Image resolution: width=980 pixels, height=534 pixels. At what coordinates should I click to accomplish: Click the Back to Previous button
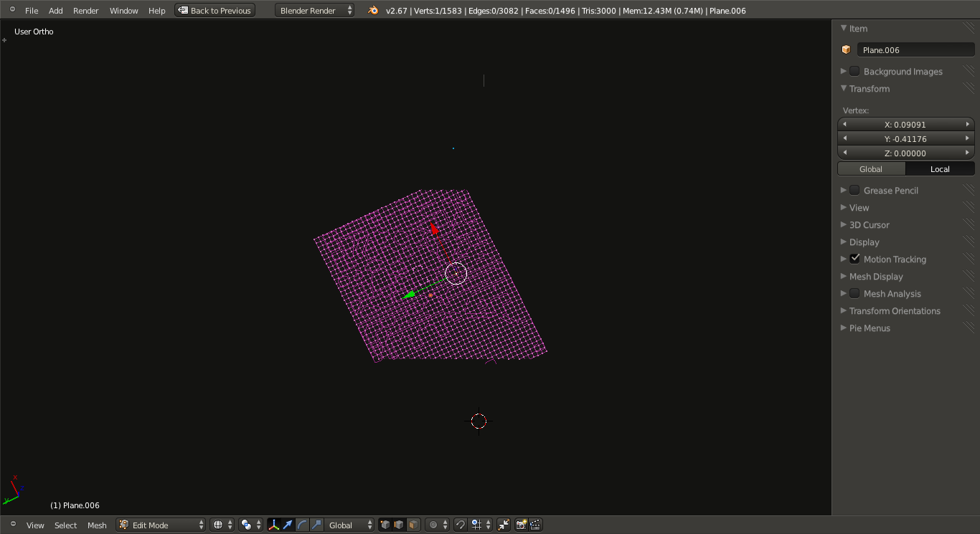tap(215, 10)
